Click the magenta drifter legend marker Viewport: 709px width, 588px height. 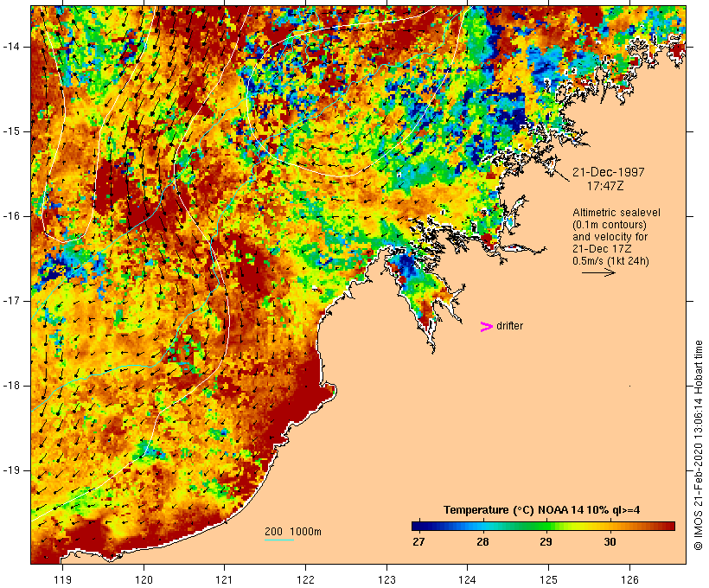pyautogui.click(x=486, y=327)
